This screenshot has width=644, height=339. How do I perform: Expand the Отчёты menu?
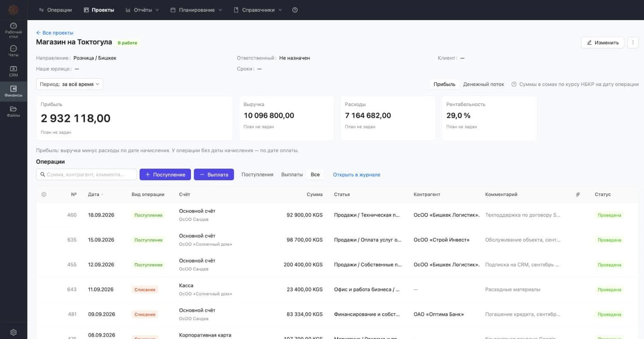click(x=142, y=10)
